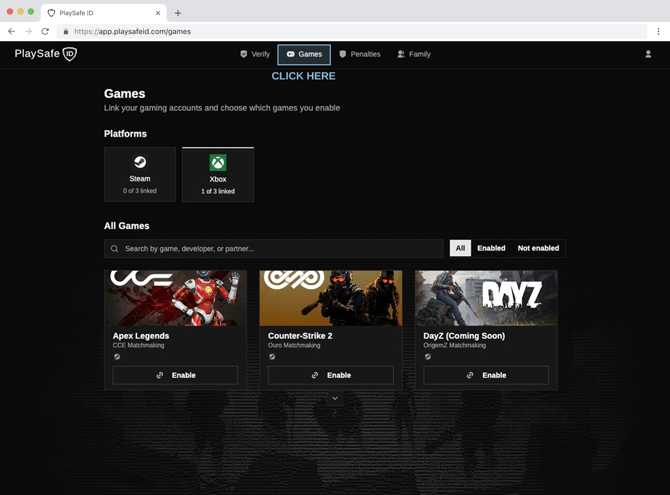
Task: Click the CCE Matchmaking label
Action: click(138, 345)
